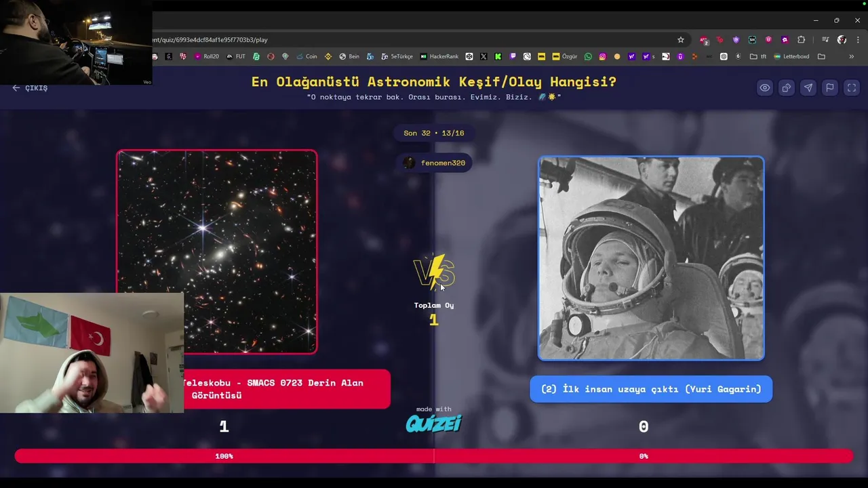This screenshot has height=488, width=868.
Task: Click the VS lightning emblem
Action: (x=434, y=272)
